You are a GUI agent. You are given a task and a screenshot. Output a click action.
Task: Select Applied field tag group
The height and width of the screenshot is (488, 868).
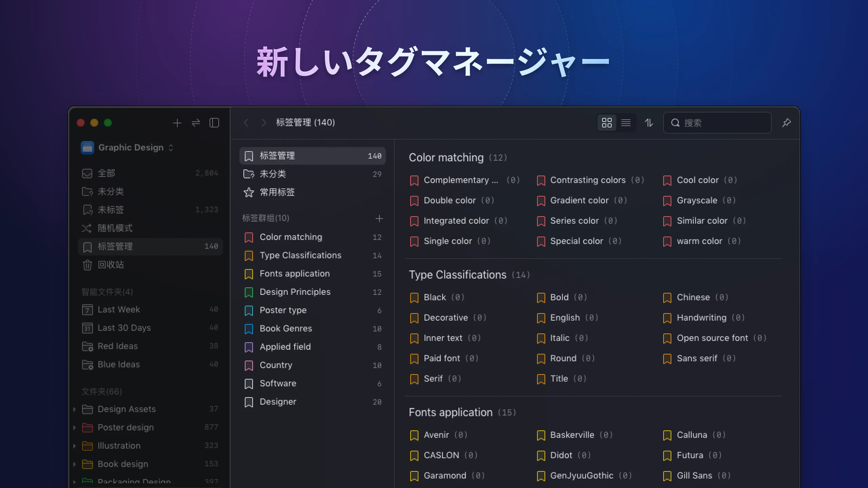click(x=313, y=347)
